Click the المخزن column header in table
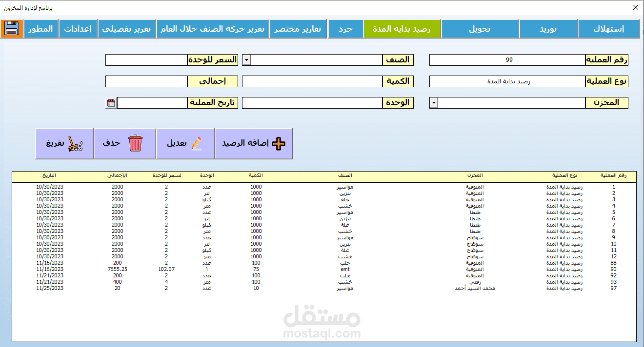644x347 pixels. pyautogui.click(x=474, y=175)
